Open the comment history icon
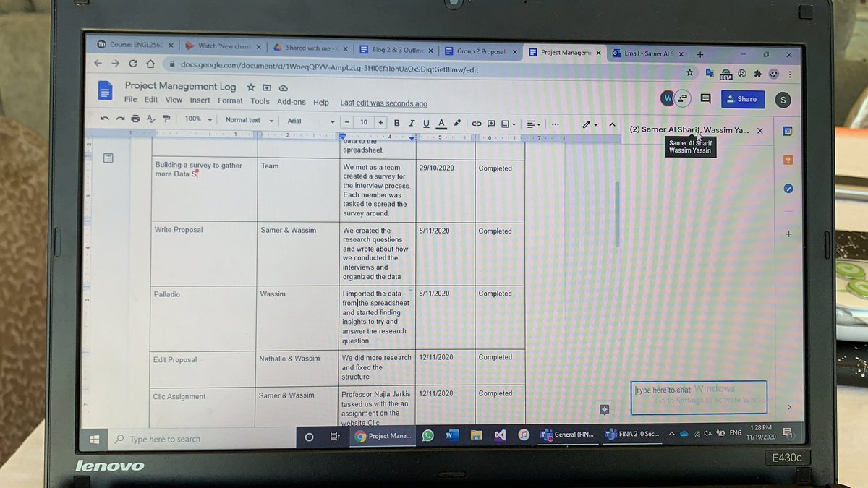The height and width of the screenshot is (488, 868). tap(705, 99)
